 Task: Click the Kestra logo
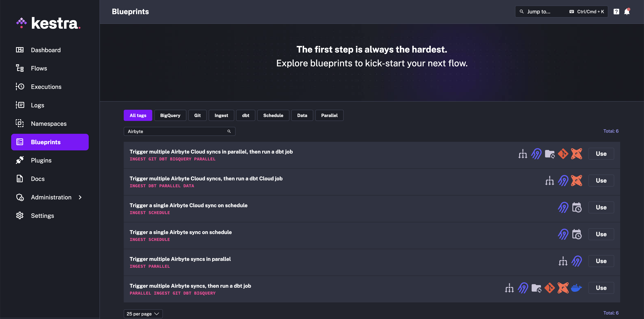[48, 23]
